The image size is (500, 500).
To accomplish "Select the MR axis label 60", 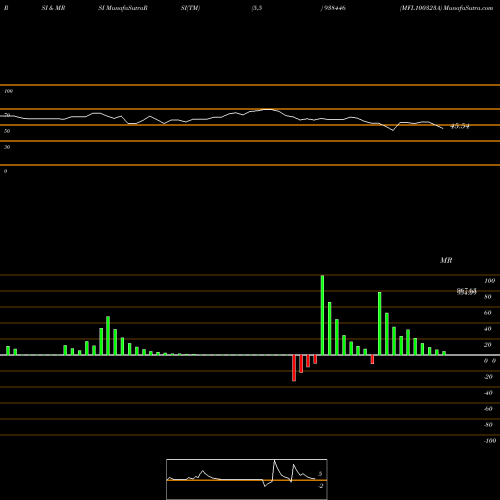I will click(488, 313).
